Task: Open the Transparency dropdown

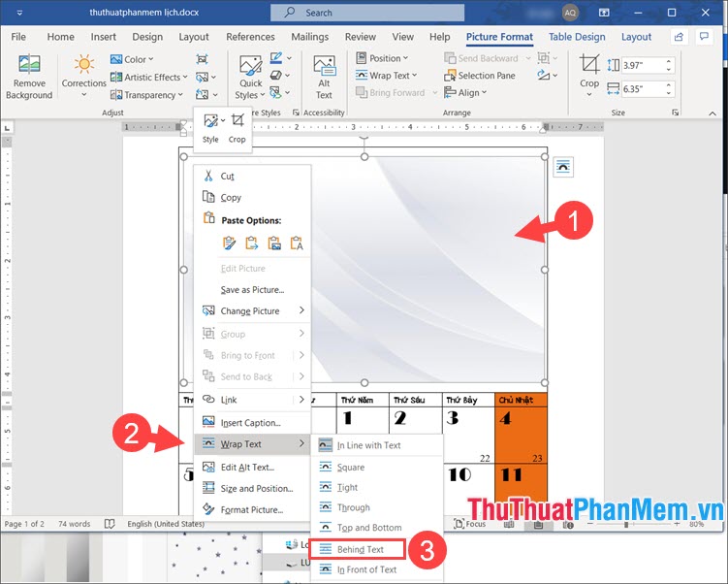Action: 146,95
